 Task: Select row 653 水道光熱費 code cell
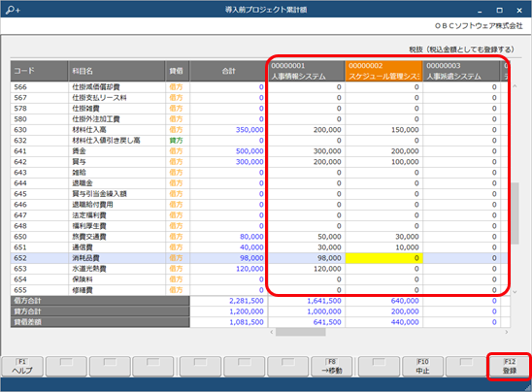pos(40,269)
